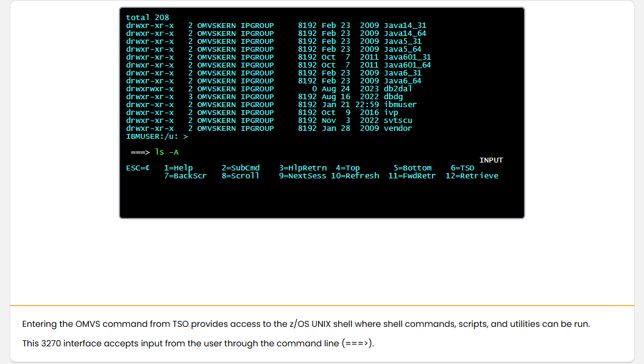Click the ivp directory name
The height and width of the screenshot is (364, 644).
tap(391, 113)
